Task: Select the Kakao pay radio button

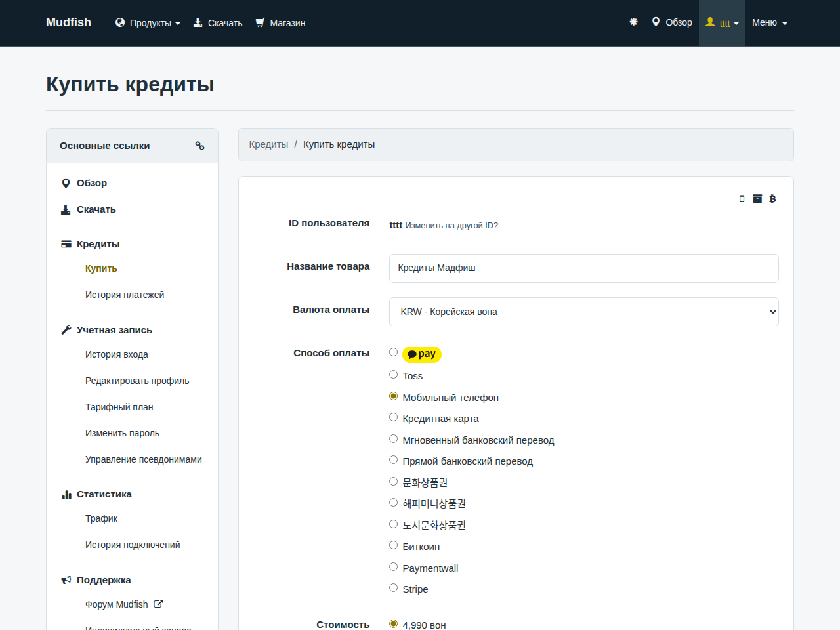Action: coord(394,352)
